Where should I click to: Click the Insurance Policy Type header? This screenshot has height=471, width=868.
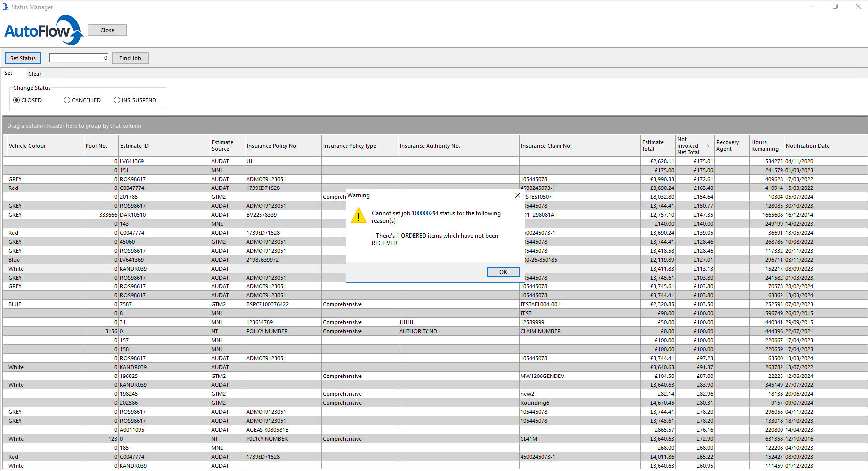(359, 146)
